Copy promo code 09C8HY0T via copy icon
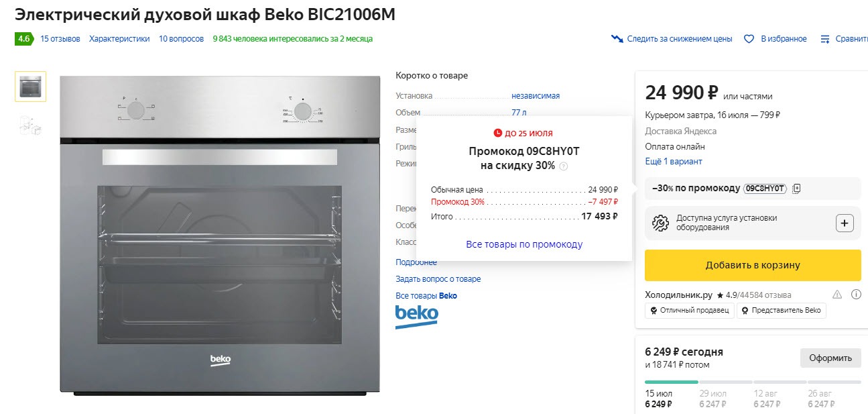The image size is (868, 414). [x=796, y=189]
